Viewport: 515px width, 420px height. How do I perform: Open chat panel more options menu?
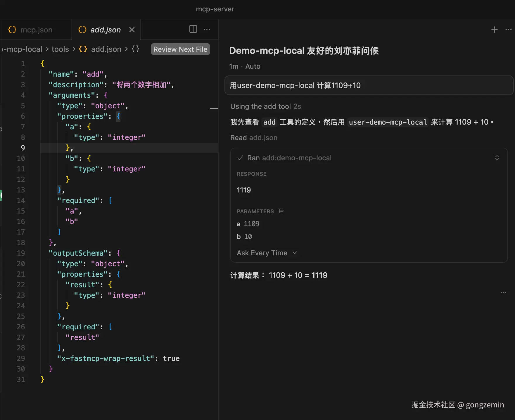point(508,30)
